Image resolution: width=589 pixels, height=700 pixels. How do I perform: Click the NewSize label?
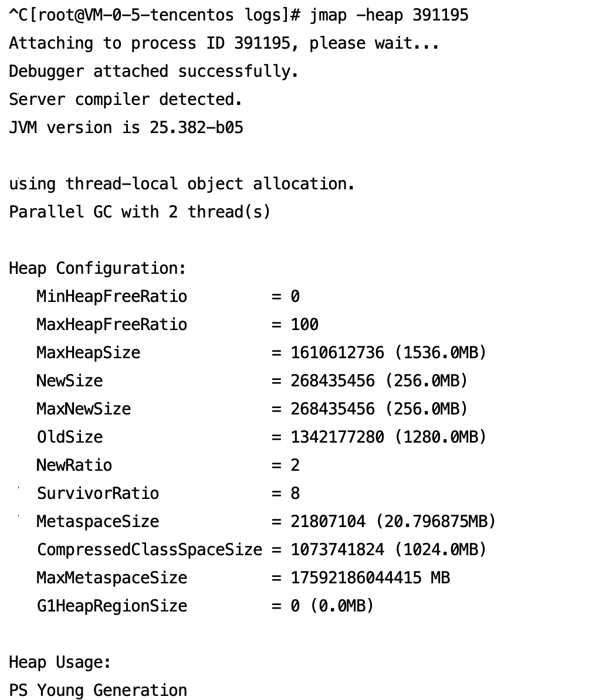point(70,381)
